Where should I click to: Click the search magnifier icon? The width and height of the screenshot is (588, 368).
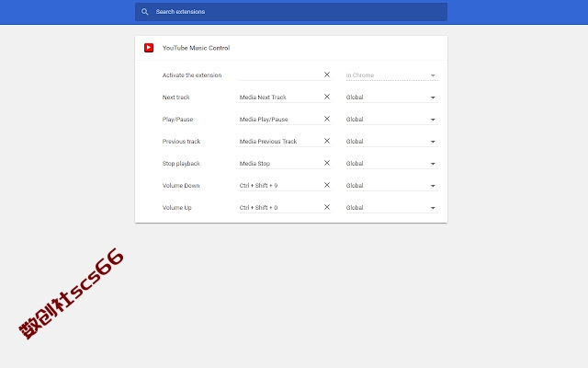click(145, 12)
